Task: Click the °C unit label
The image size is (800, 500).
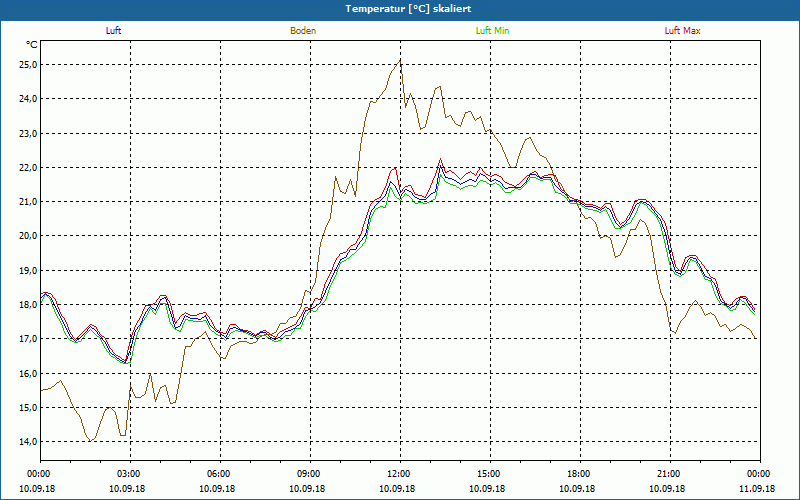Action: pyautogui.click(x=32, y=45)
